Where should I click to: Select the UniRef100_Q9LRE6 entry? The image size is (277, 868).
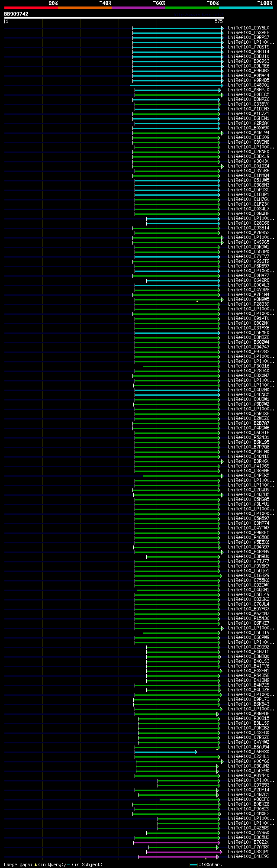click(x=248, y=66)
